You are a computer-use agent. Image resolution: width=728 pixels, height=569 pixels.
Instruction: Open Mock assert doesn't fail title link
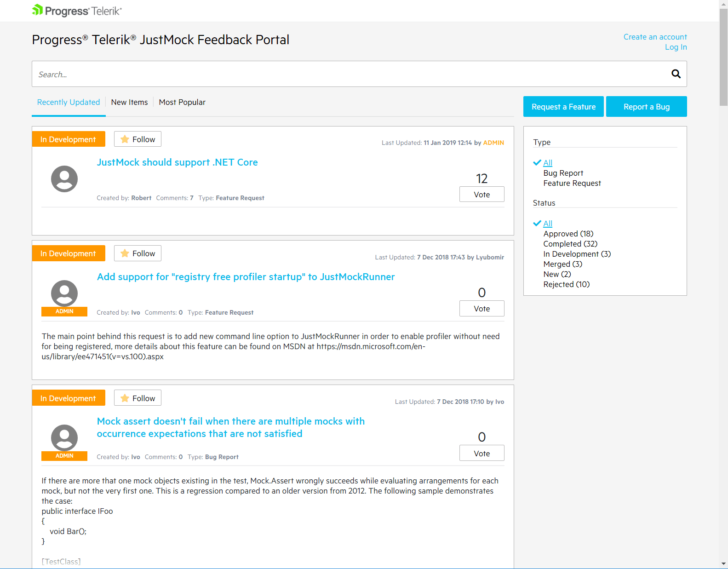pos(230,427)
